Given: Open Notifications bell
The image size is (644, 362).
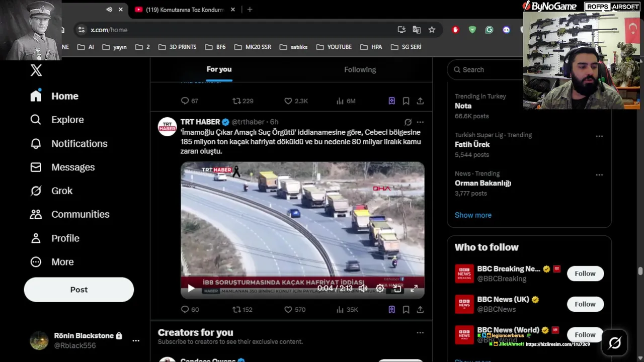Looking at the screenshot, I should coord(68,144).
